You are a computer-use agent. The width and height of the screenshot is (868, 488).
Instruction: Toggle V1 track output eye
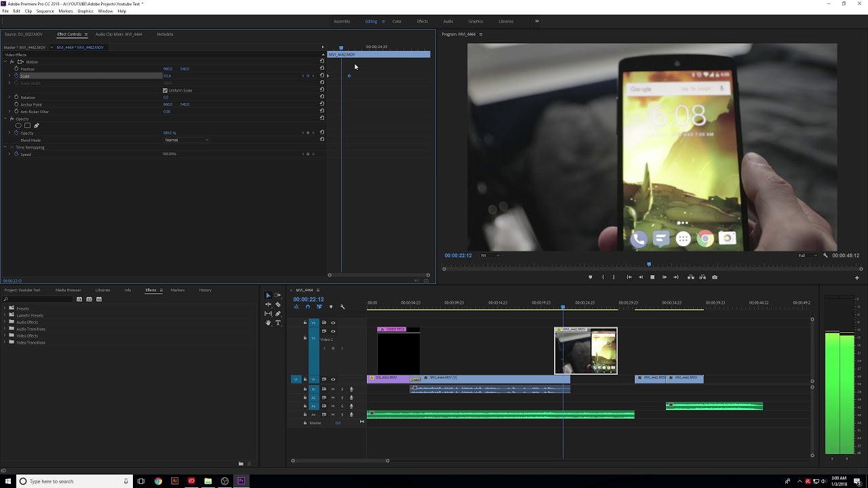(333, 380)
